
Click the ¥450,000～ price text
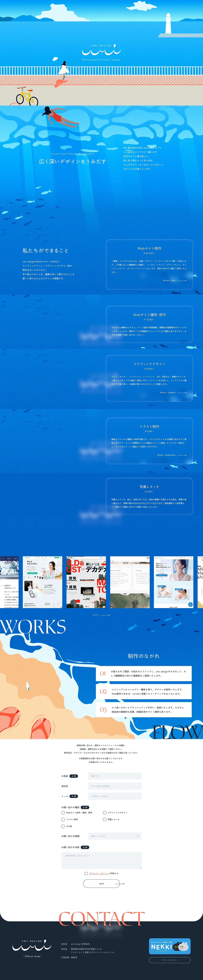[149, 253]
